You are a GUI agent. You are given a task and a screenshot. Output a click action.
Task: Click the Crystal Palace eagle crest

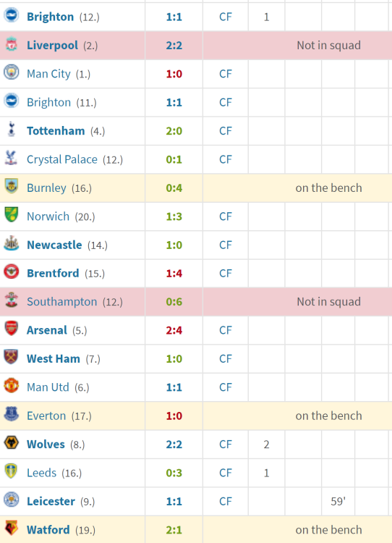tap(11, 158)
